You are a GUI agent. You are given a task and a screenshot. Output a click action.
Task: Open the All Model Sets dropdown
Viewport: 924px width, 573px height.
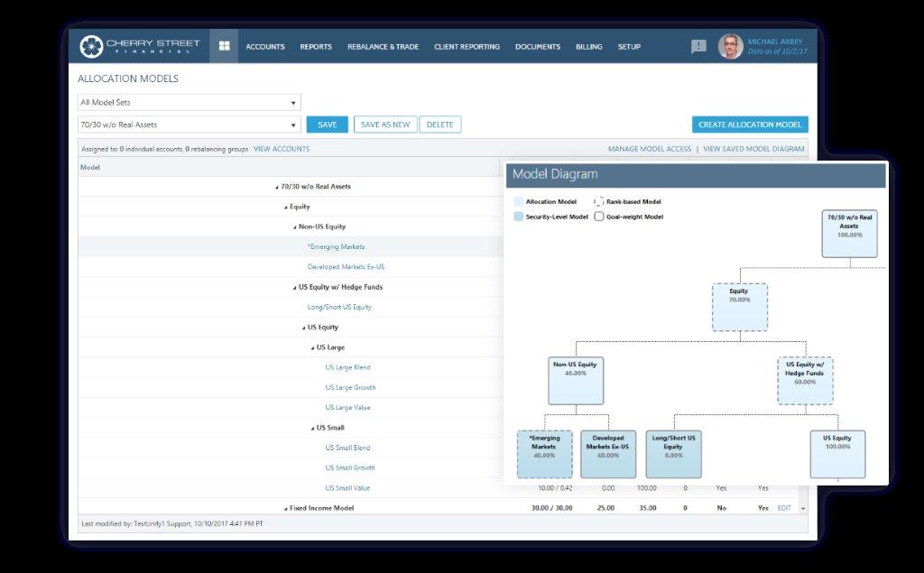[x=189, y=102]
